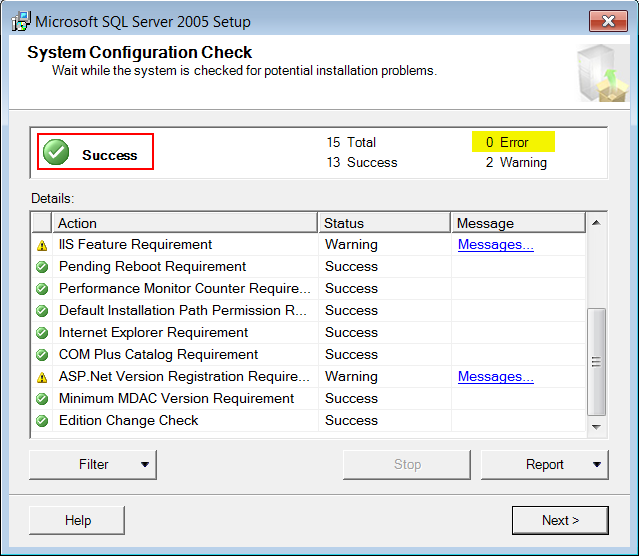The width and height of the screenshot is (639, 556).
Task: Sort by the Action column header
Action: coord(185,223)
